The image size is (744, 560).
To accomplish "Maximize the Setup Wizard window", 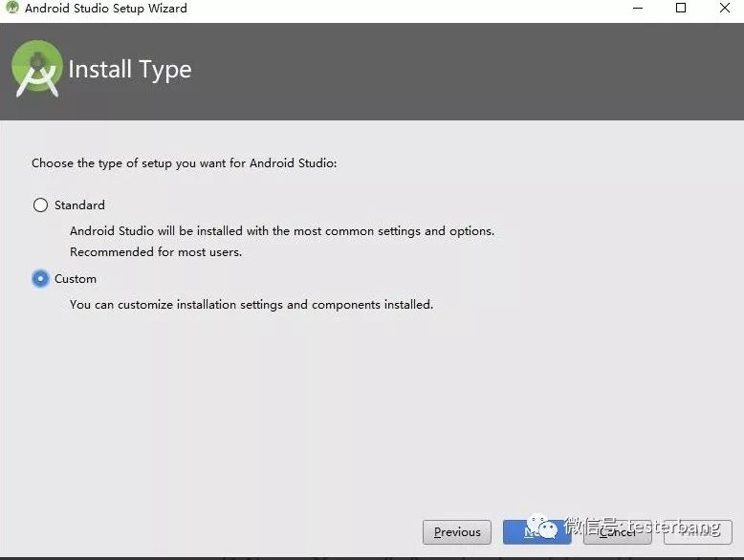I will point(681,8).
